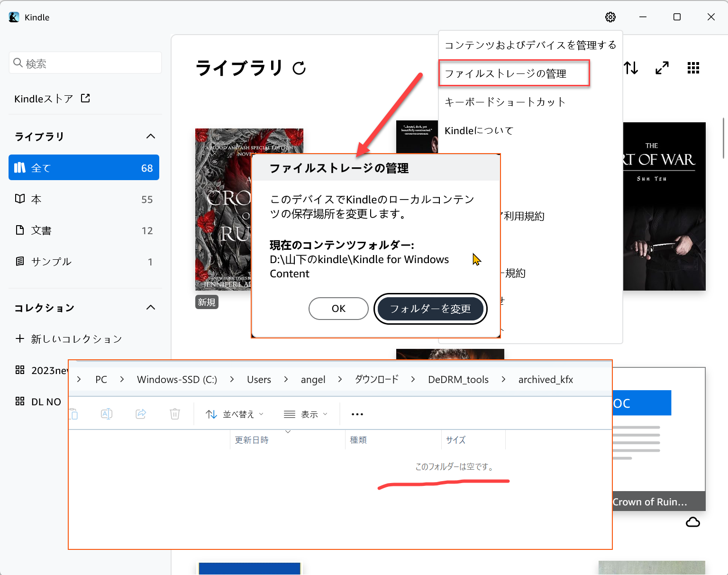Viewport: 728px width, 575px height.
Task: Click archived_kfx breadcrumb
Action: click(546, 380)
